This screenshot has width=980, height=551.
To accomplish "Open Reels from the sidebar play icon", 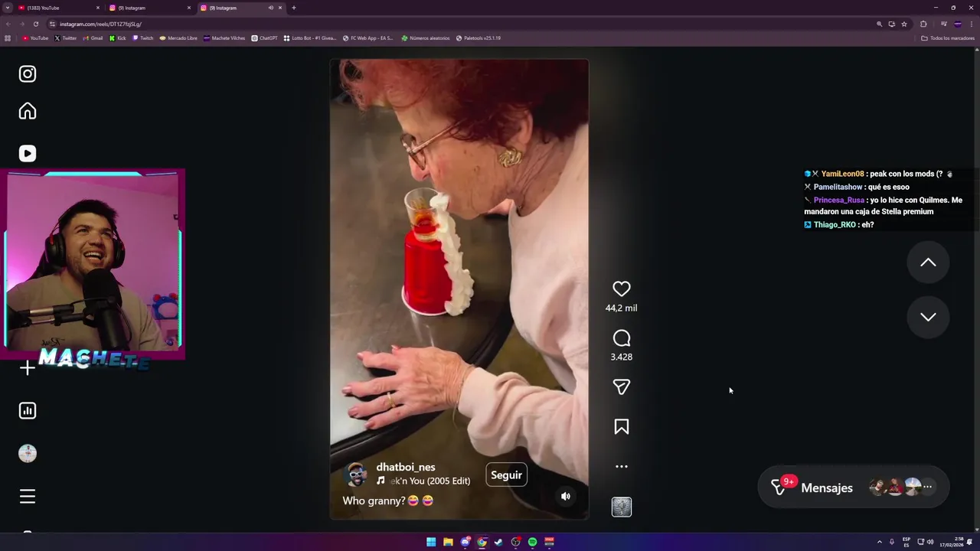I will 28,154.
